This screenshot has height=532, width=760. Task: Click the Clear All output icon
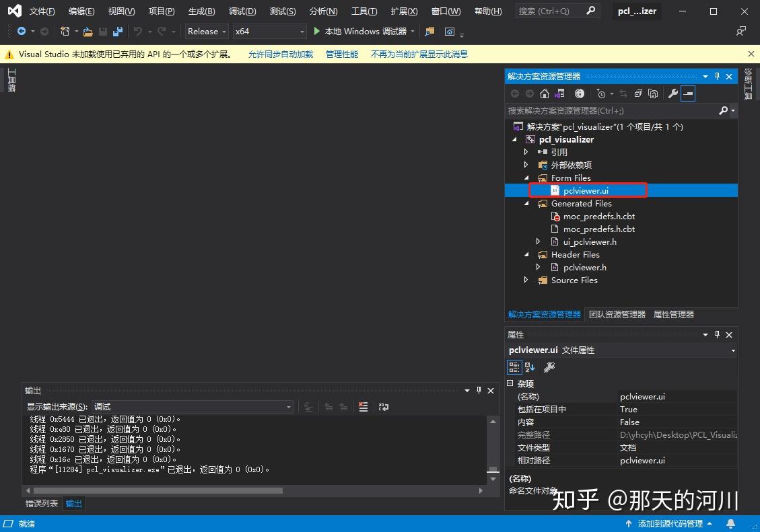(x=363, y=407)
